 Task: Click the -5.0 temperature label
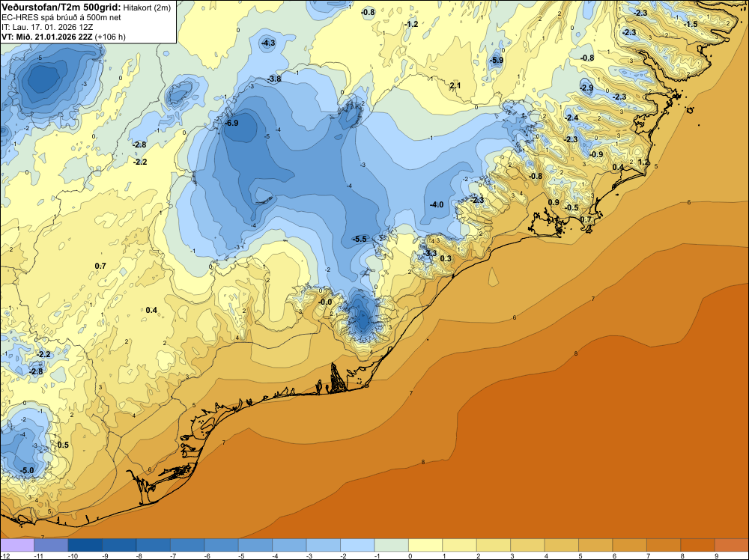(27, 470)
